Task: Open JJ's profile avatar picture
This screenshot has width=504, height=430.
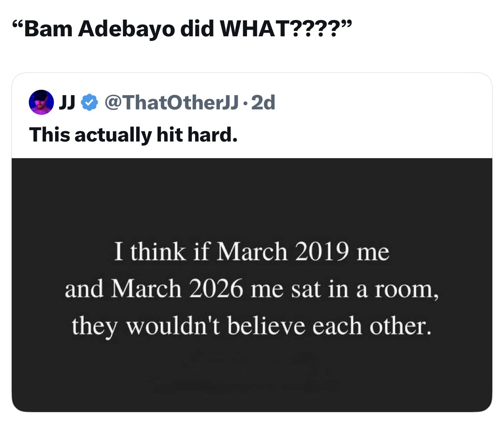Action: pyautogui.click(x=41, y=102)
